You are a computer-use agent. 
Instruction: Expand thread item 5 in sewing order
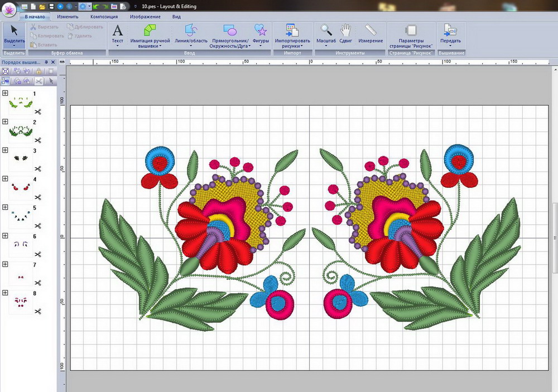[5, 207]
